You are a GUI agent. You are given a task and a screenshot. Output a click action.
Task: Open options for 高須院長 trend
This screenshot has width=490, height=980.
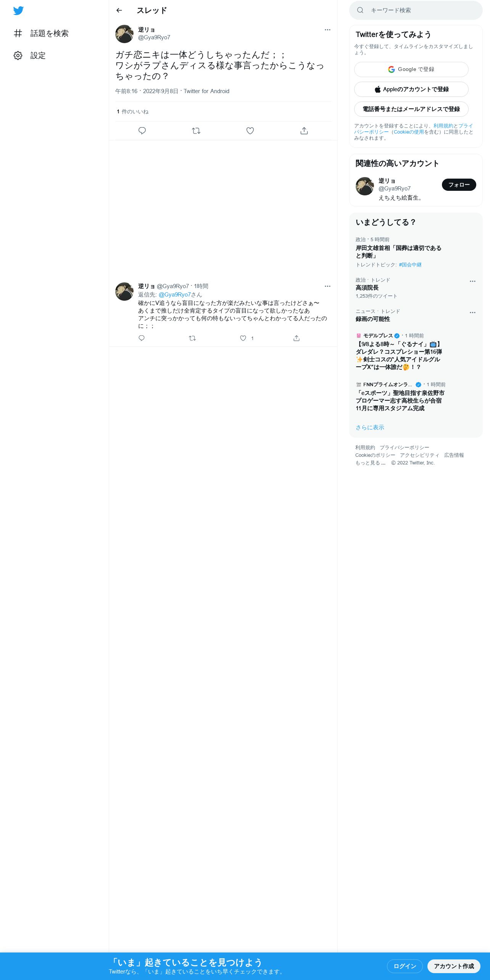coord(472,281)
